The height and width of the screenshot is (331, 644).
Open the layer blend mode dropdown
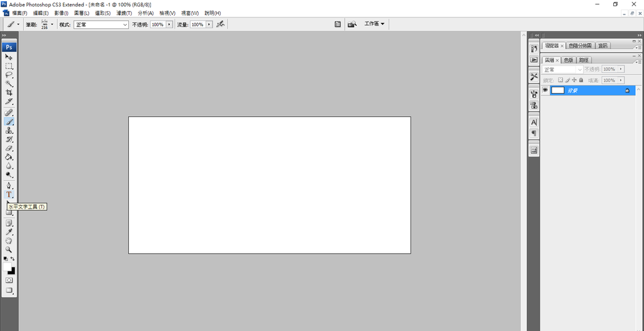tap(562, 70)
